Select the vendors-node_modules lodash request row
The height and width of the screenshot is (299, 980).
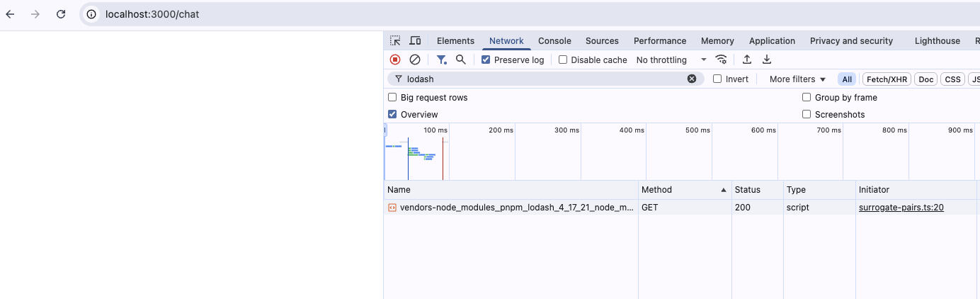point(682,208)
